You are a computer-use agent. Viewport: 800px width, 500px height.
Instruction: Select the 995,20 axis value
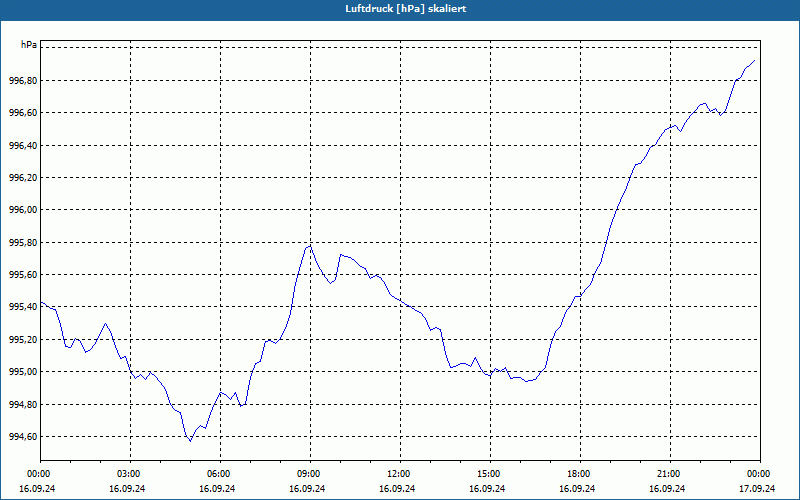(x=23, y=340)
